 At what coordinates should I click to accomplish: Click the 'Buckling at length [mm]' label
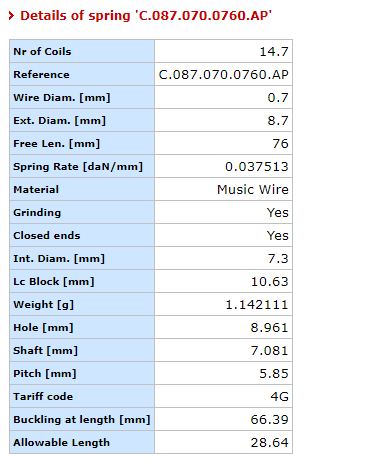(x=82, y=420)
